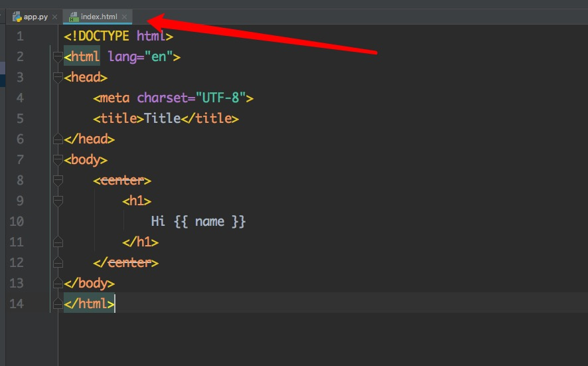The image size is (588, 366).
Task: Click the word Title inside title tags
Action: click(163, 119)
